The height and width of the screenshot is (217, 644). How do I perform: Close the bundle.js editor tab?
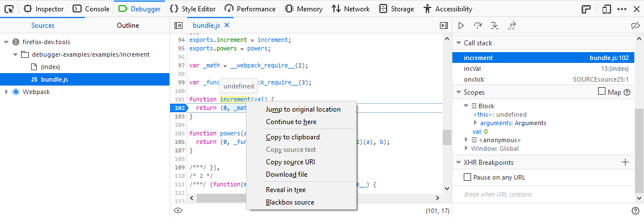point(227,25)
